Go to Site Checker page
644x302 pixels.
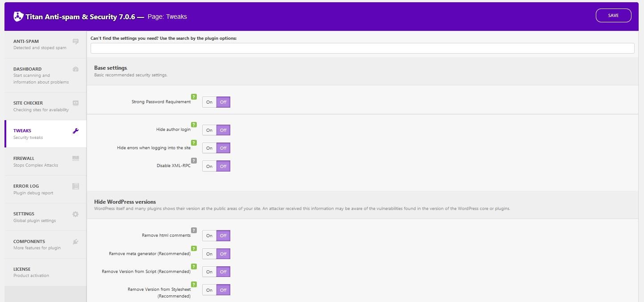[46, 106]
